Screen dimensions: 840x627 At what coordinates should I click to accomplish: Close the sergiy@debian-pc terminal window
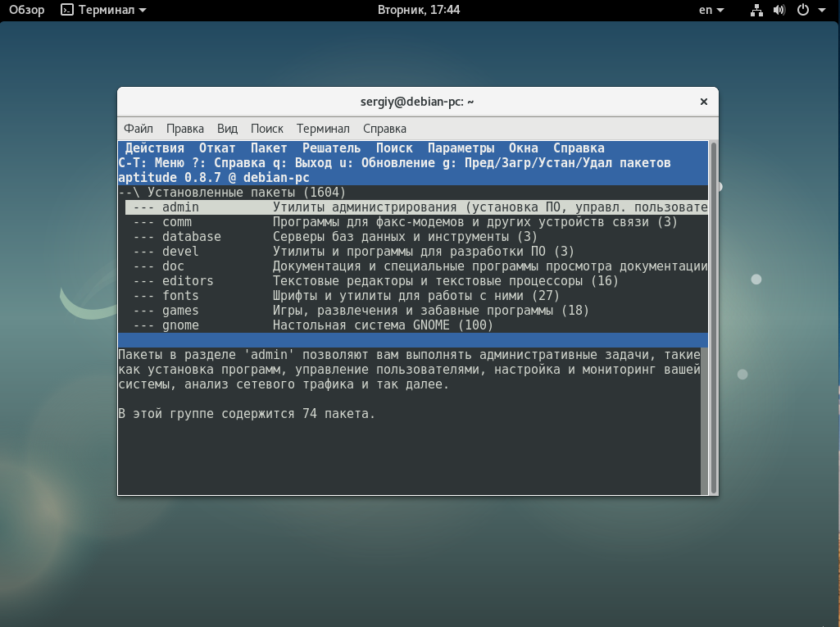coord(704,102)
